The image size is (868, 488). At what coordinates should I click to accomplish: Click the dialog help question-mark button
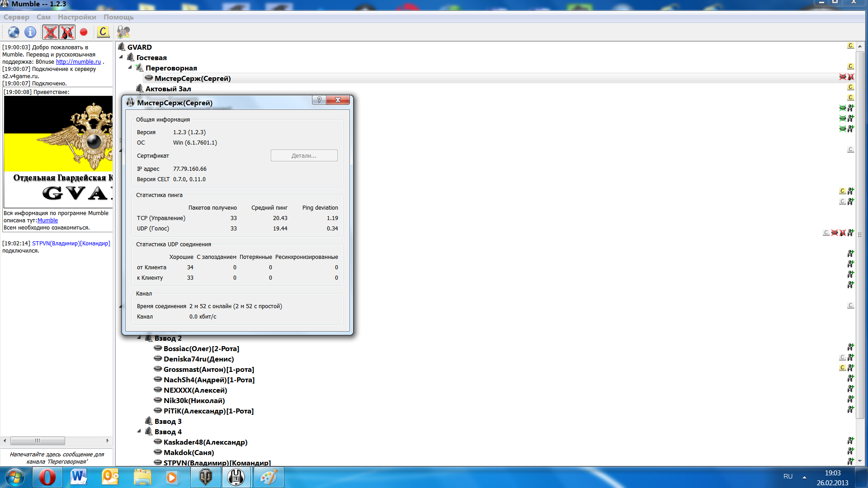(x=319, y=100)
